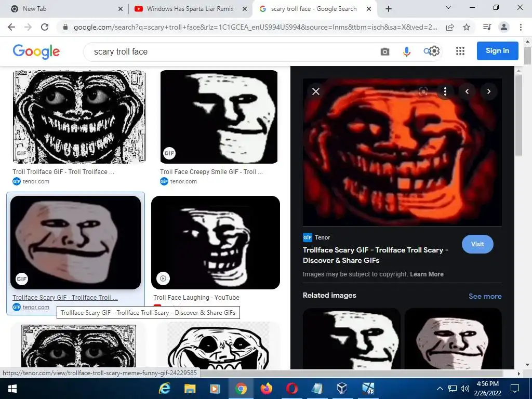Click the Google logo
Screen dimensions: 532x399
point(36,52)
